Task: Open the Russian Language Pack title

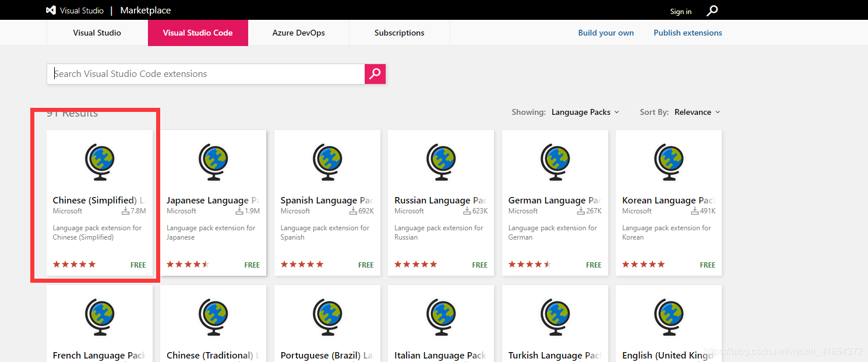Action: tap(441, 201)
